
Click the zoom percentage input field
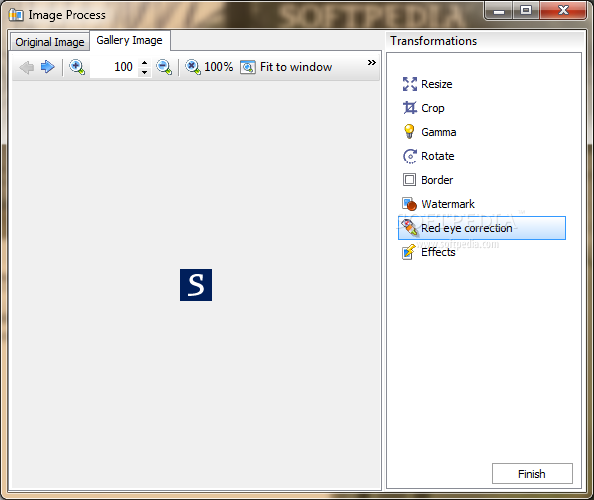pos(115,67)
